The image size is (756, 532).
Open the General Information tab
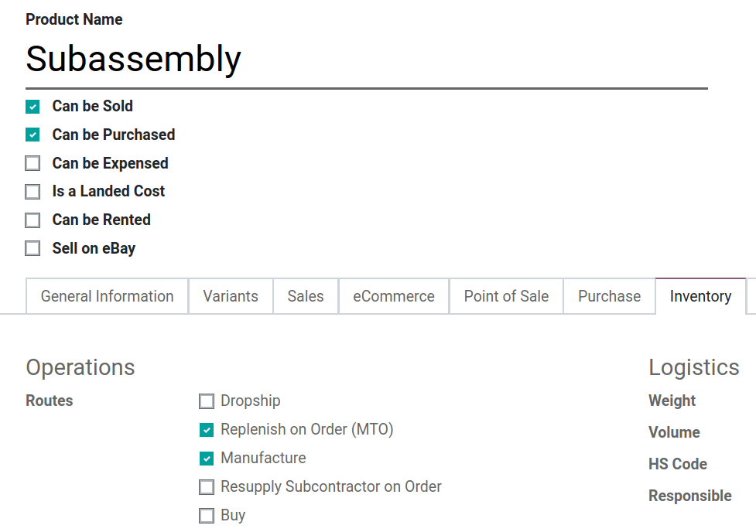(107, 296)
